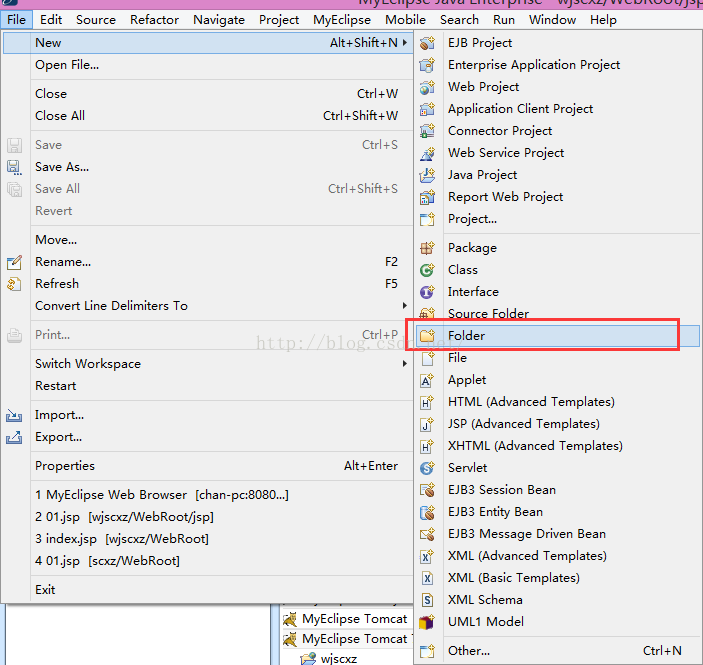Click the Export icon

[x=14, y=437]
